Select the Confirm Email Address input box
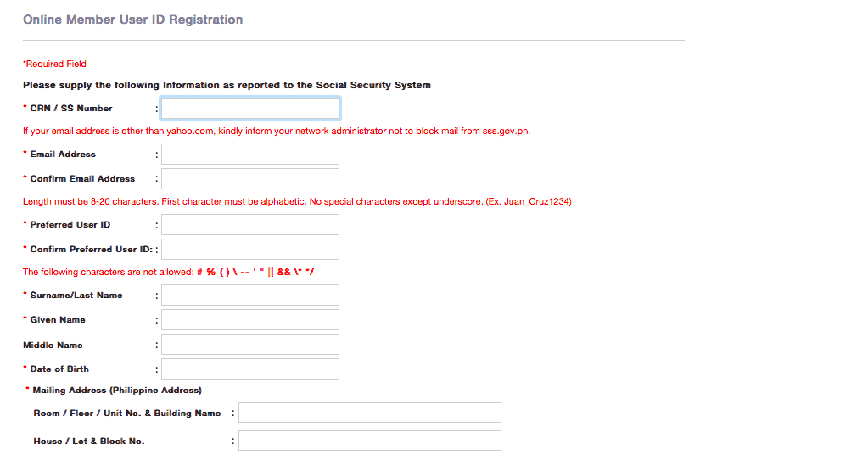This screenshot has height=456, width=868. pyautogui.click(x=250, y=179)
